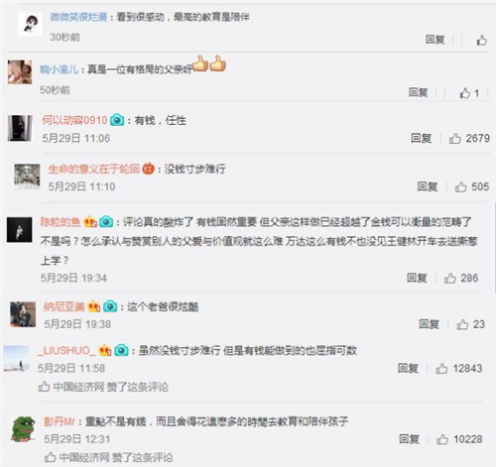Click thumbs-up icon showing 505 likes
This screenshot has width=496, height=467.
point(461,187)
